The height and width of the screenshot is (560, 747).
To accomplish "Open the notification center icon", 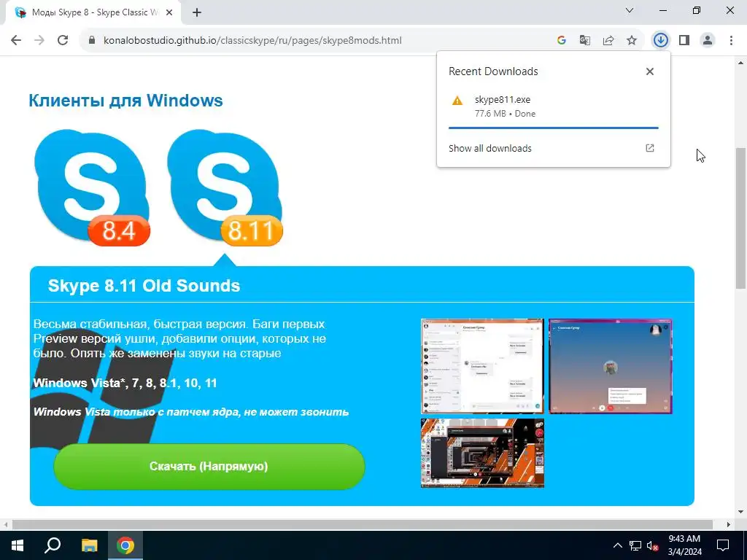I will [x=723, y=545].
